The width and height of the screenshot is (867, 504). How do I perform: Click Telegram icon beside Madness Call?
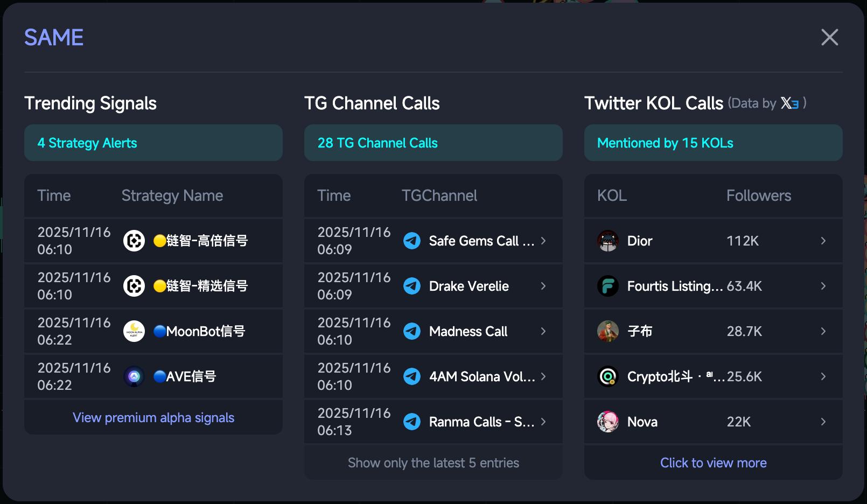(412, 331)
